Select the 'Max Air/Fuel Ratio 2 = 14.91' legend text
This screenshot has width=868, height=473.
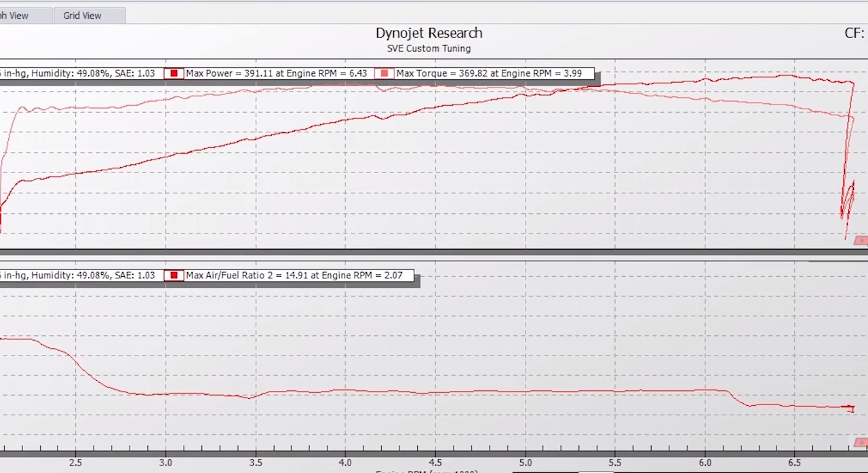(294, 276)
